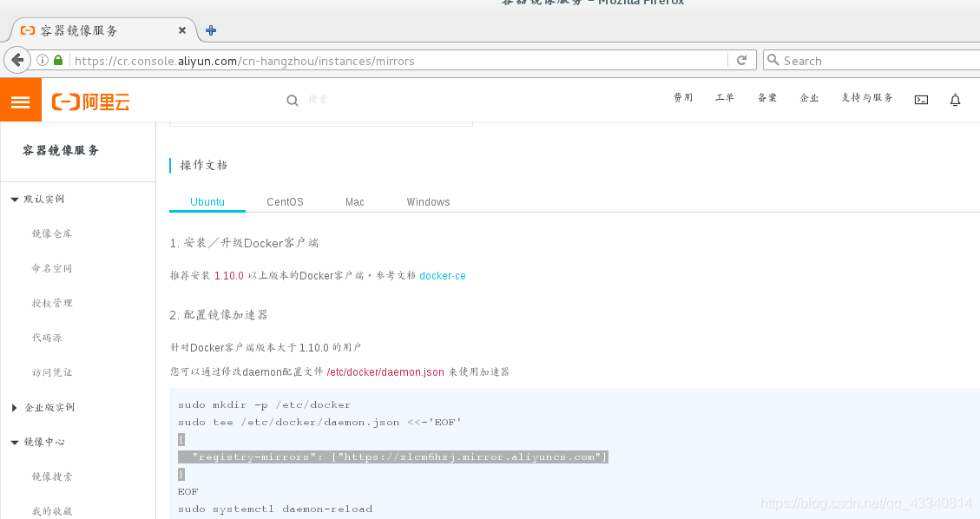Switch to the Windows tab
980x519 pixels.
(428, 201)
